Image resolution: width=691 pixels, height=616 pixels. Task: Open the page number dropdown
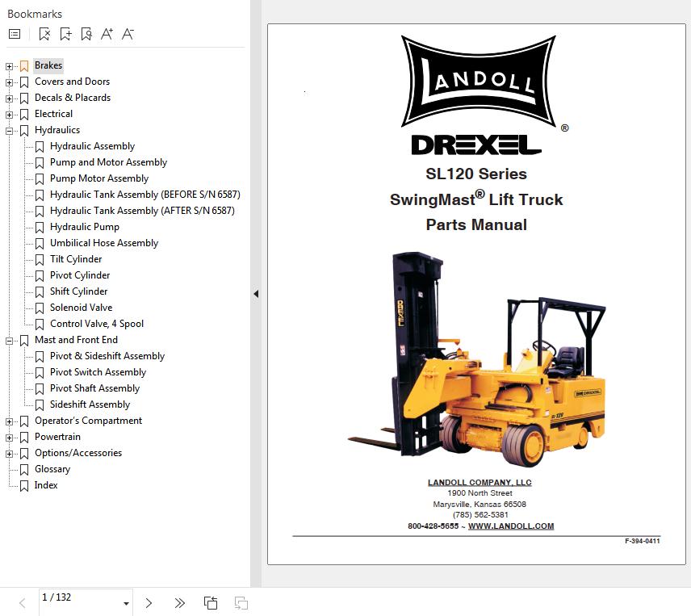126,604
